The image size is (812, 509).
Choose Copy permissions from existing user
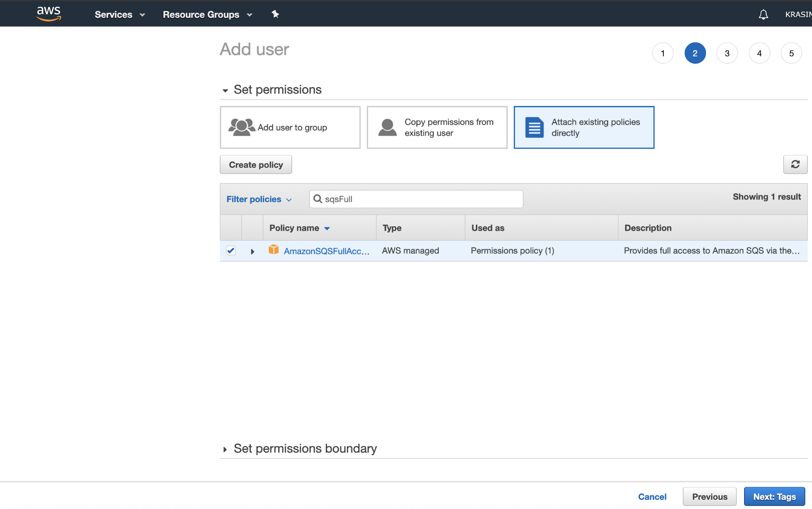437,128
